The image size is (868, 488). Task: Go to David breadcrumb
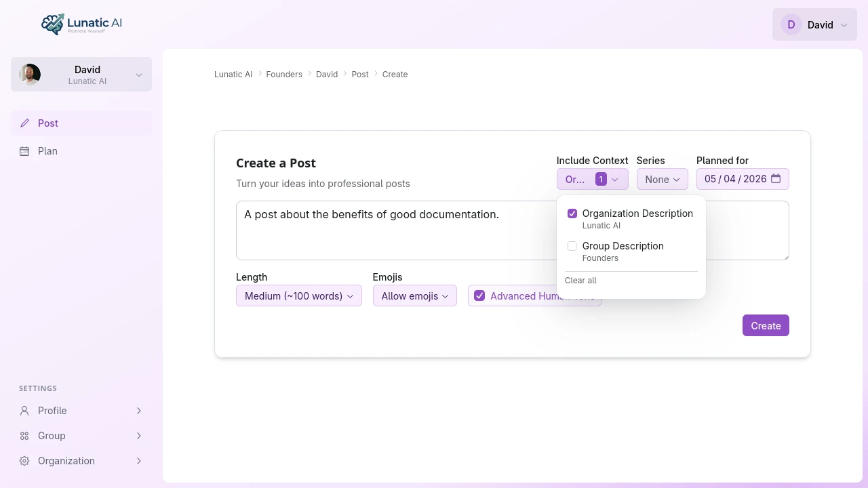(x=327, y=75)
